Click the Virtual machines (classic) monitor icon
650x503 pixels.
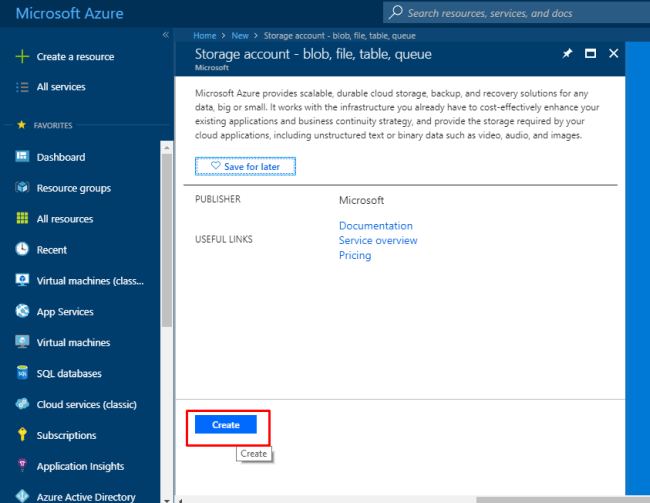point(22,280)
